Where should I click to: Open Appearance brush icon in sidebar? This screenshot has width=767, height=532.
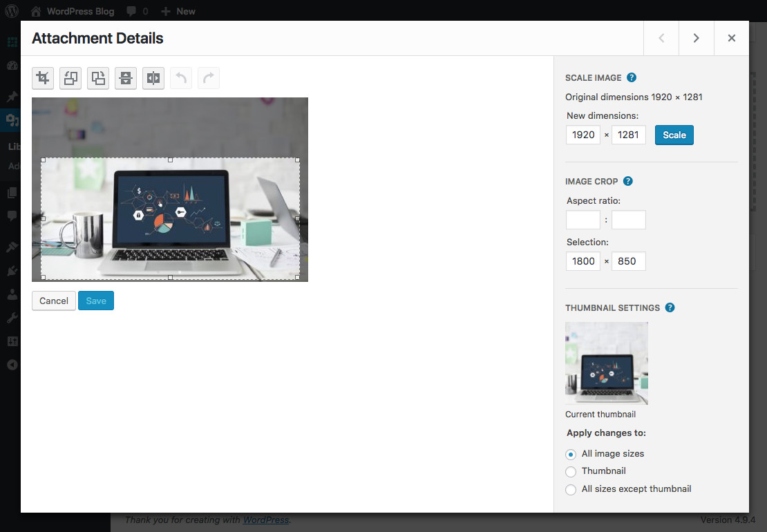[12, 247]
